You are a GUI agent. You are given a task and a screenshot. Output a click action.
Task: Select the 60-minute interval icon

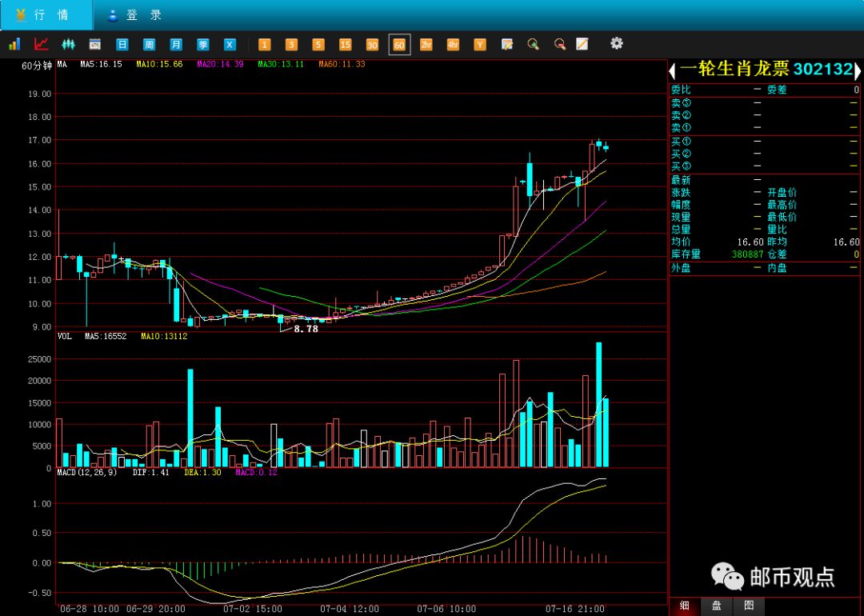pos(399,45)
